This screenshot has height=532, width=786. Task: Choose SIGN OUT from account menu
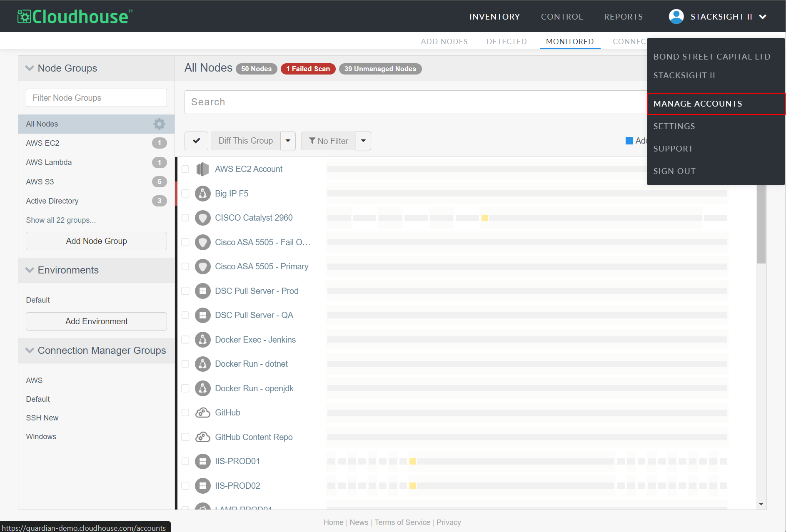pos(674,171)
